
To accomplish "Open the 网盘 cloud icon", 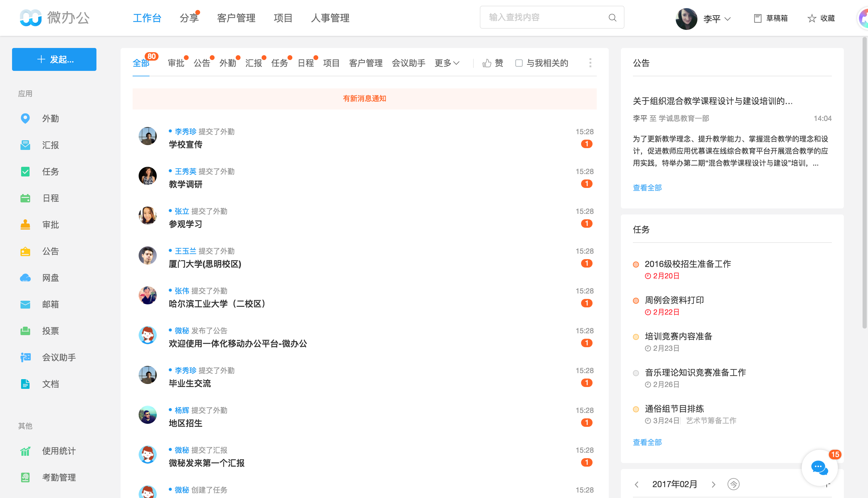I will coord(25,278).
